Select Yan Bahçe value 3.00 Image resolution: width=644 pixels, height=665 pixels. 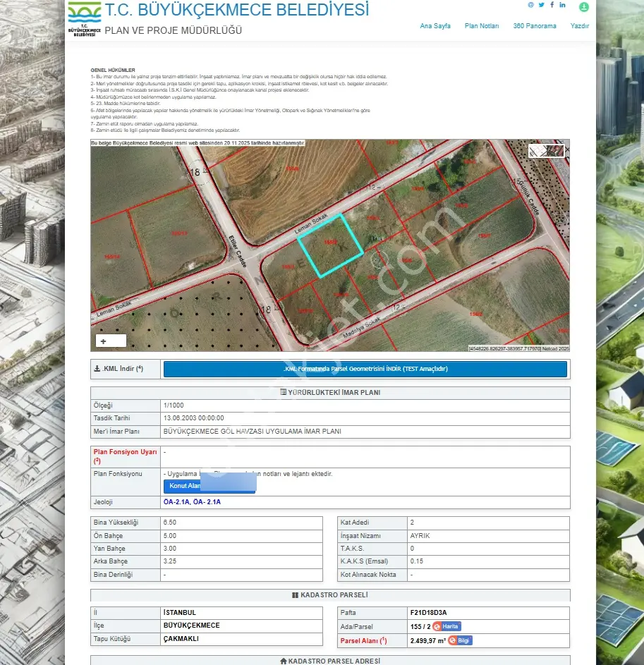[170, 549]
